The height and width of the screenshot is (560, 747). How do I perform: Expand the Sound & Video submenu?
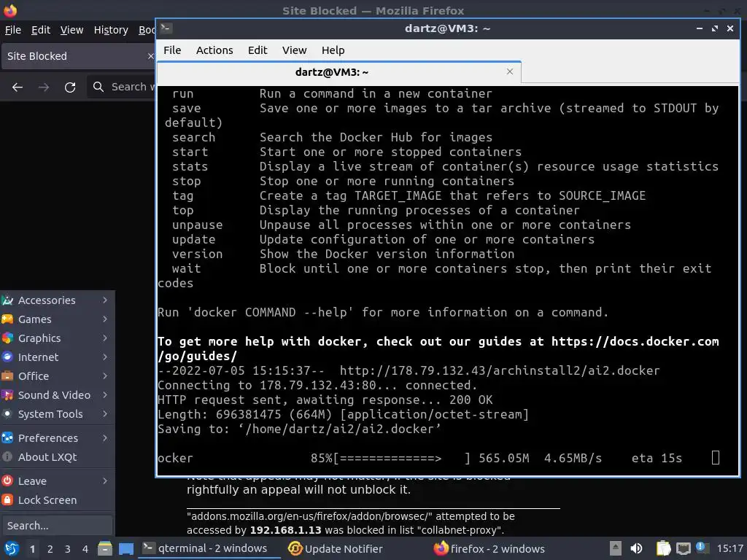point(57,395)
